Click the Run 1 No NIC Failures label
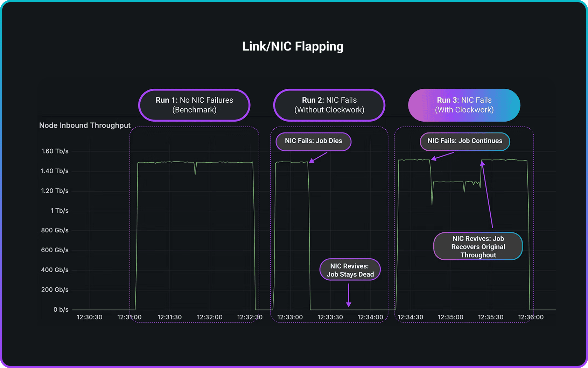 coord(194,105)
